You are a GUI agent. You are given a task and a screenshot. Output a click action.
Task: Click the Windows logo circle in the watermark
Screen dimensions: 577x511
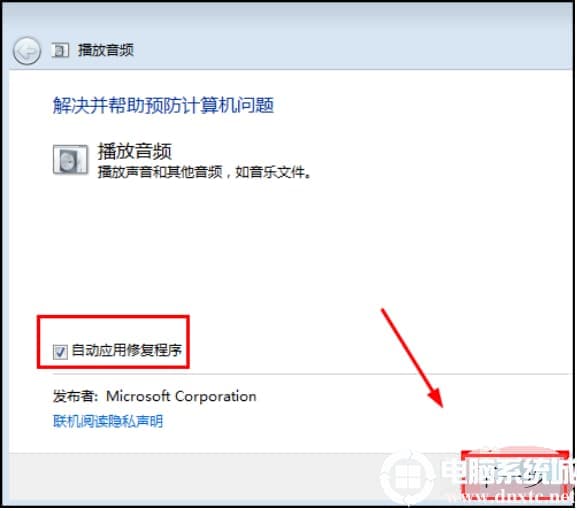point(407,477)
